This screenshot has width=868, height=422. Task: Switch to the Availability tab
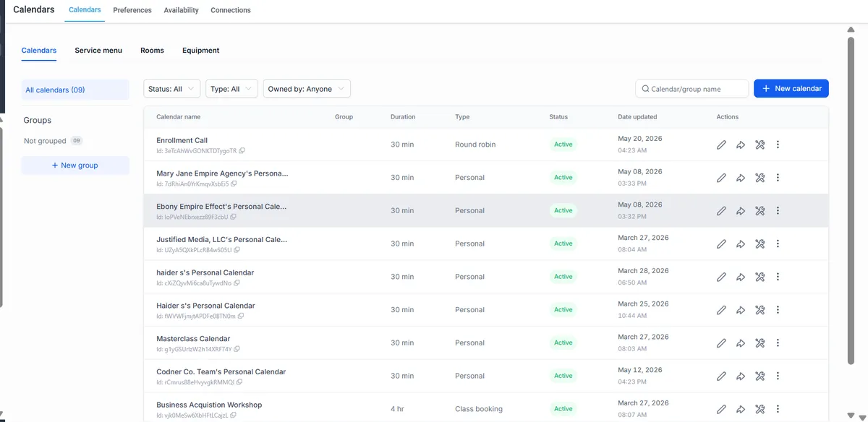(182, 10)
